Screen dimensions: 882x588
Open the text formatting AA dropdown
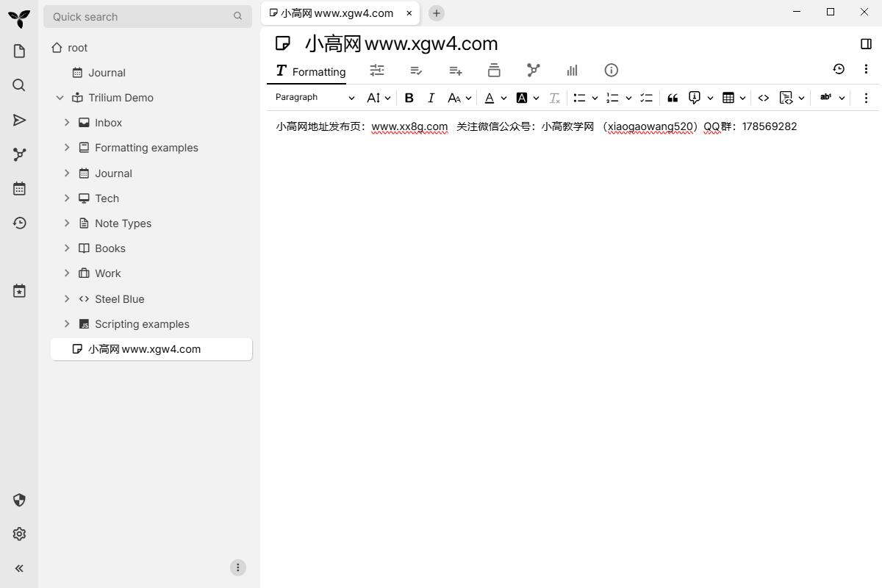[459, 98]
